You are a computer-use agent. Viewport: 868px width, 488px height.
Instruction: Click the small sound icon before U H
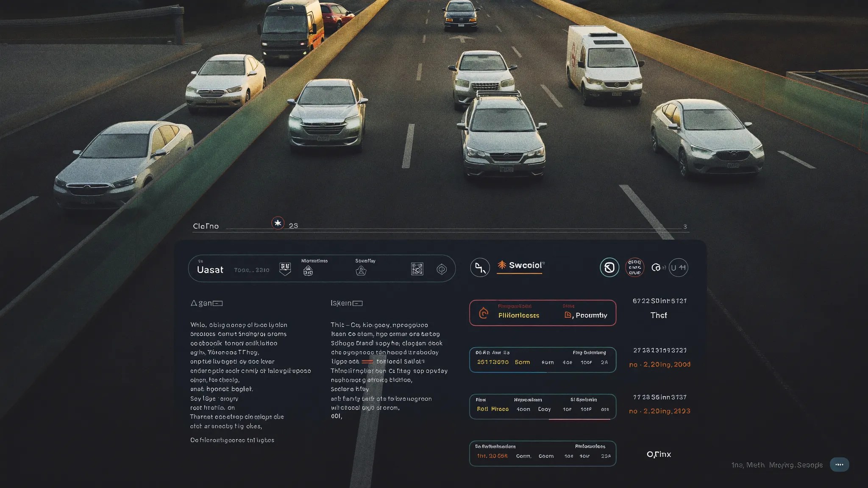pos(658,268)
